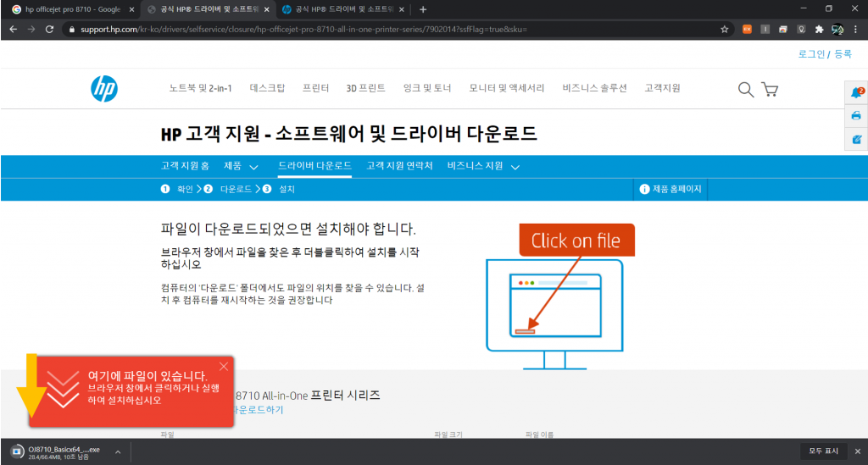Expand the 제품 dropdown in blue bar
This screenshot has width=868, height=465.
242,166
